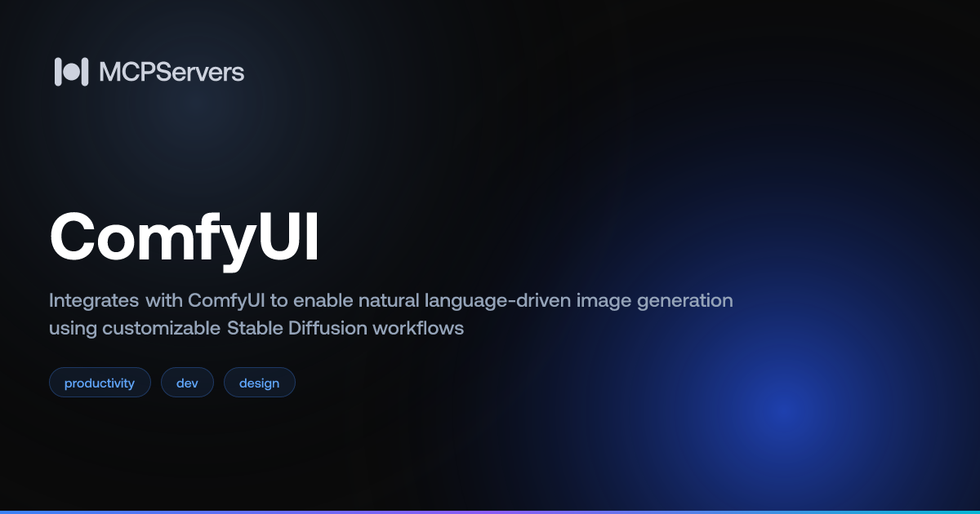
Task: Click the left bar of the MCP logo
Action: (x=59, y=72)
